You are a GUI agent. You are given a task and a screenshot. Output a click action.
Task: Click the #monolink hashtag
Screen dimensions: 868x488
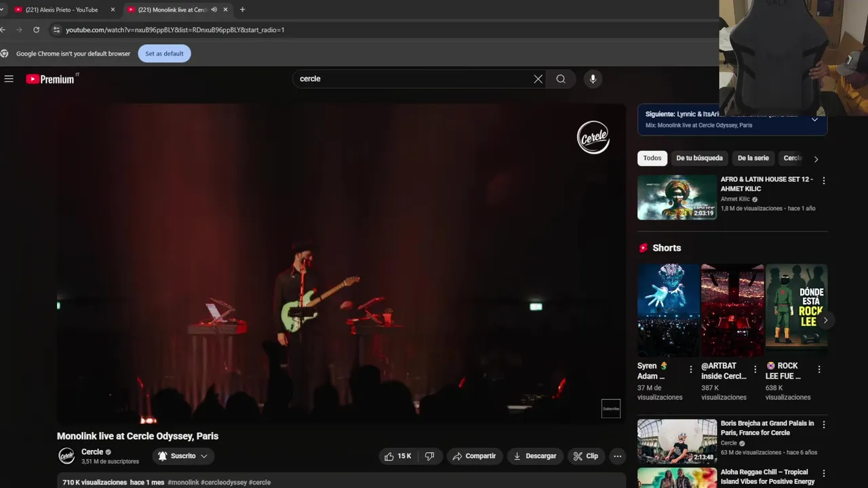(x=183, y=483)
